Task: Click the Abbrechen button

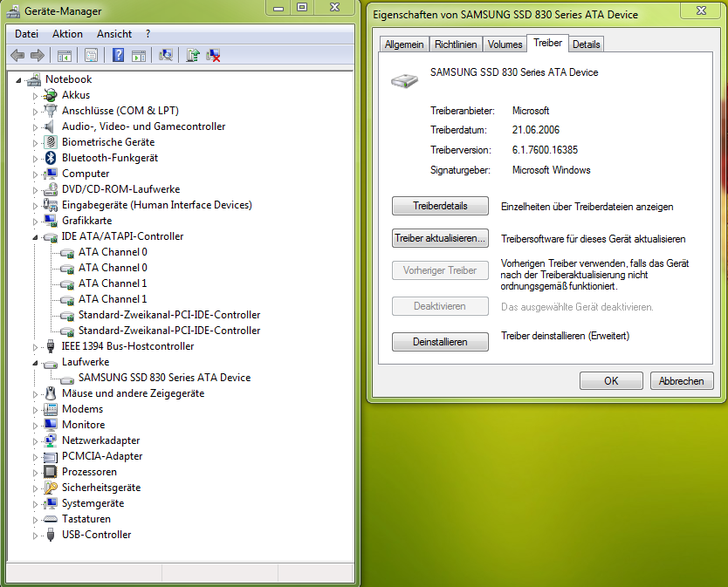Action: pyautogui.click(x=682, y=381)
